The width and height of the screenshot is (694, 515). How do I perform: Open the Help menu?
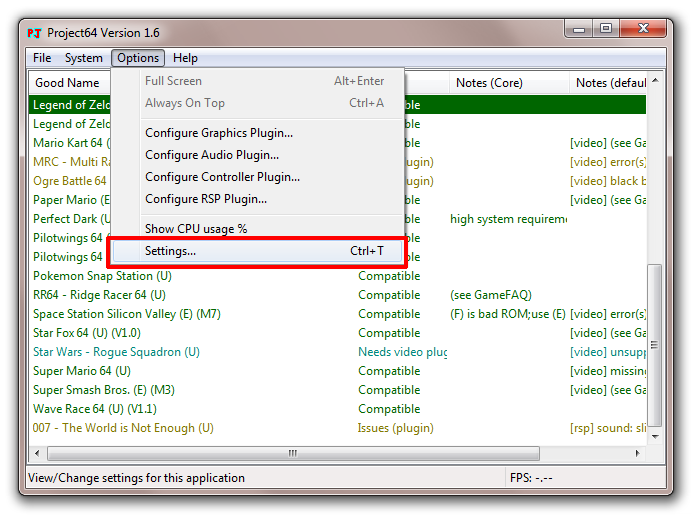185,58
